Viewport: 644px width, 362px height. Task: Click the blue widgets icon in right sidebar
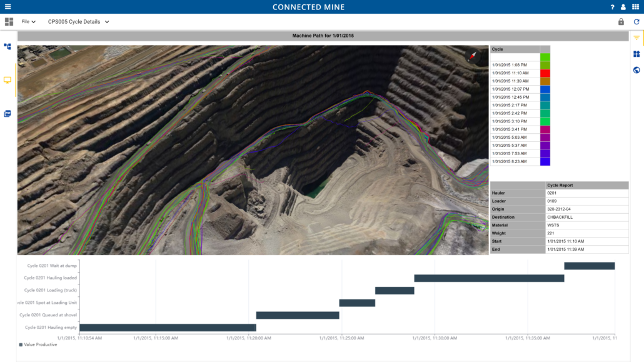(636, 54)
